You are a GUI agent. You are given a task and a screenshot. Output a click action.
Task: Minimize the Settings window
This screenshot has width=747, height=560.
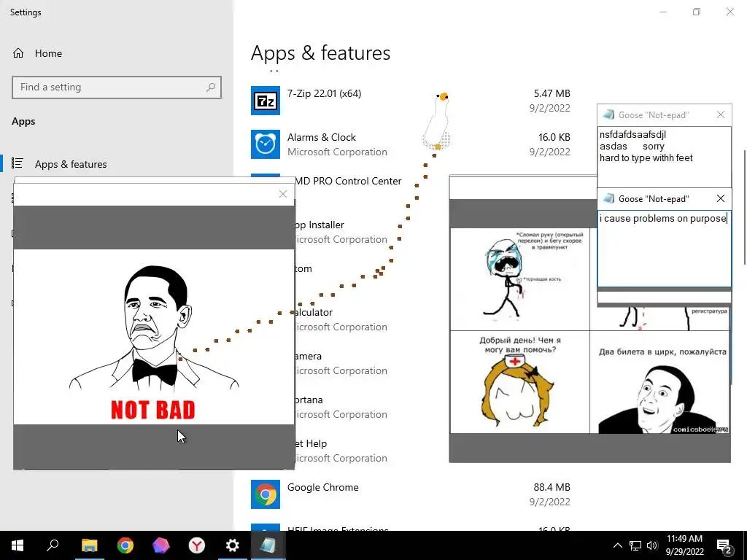662,12
